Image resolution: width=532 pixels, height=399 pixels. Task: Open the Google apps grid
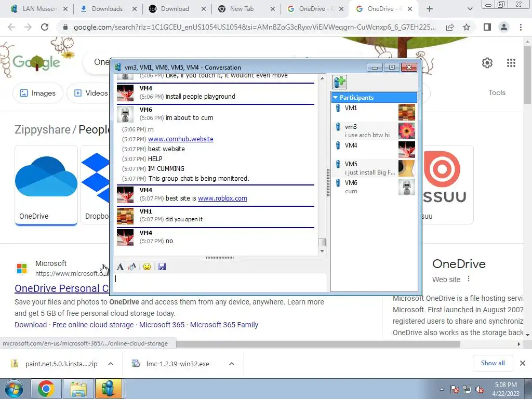pyautogui.click(x=511, y=63)
